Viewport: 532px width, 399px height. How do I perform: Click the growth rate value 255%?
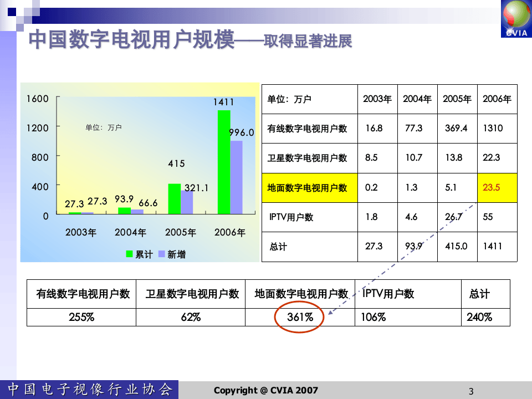point(81,317)
